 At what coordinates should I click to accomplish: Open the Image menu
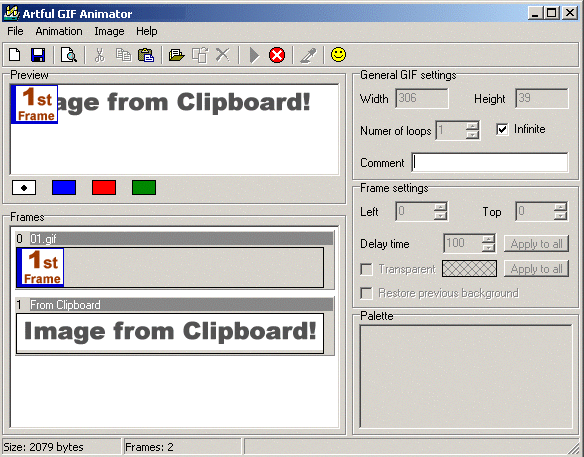pos(109,31)
